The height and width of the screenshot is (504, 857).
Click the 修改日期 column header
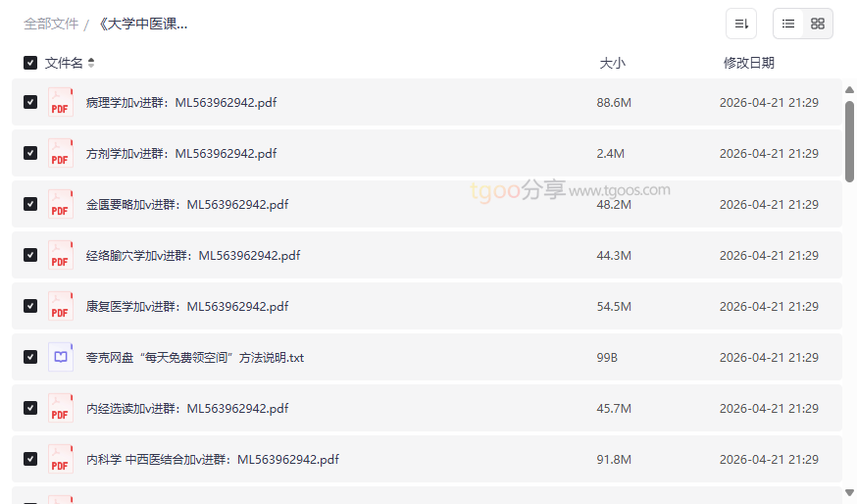[748, 63]
